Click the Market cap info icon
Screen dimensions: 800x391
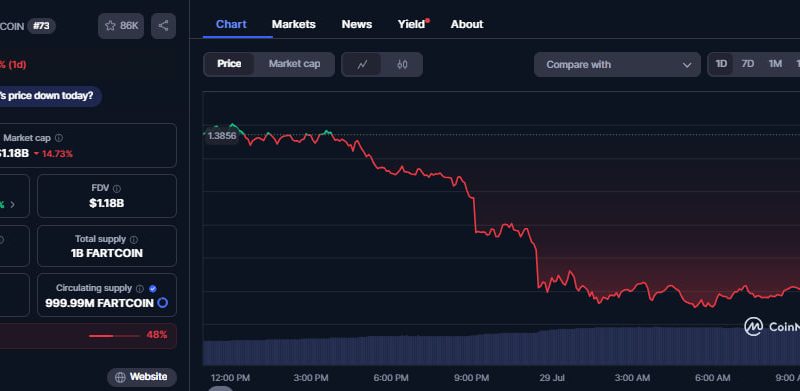click(x=59, y=138)
